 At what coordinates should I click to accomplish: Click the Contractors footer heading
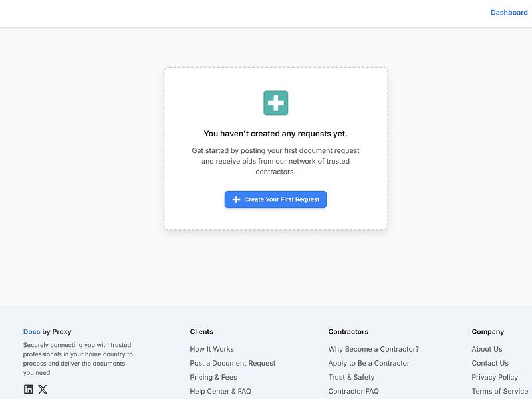348,331
